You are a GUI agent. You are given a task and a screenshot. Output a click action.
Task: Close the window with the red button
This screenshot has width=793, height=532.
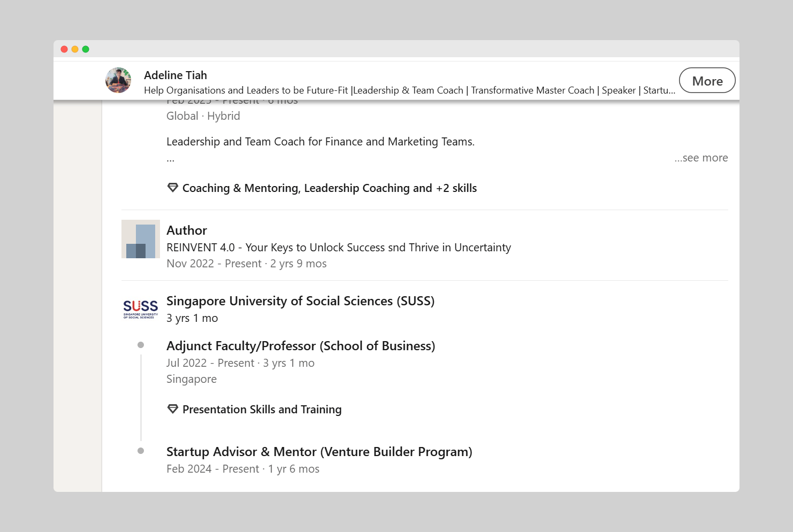pos(64,49)
